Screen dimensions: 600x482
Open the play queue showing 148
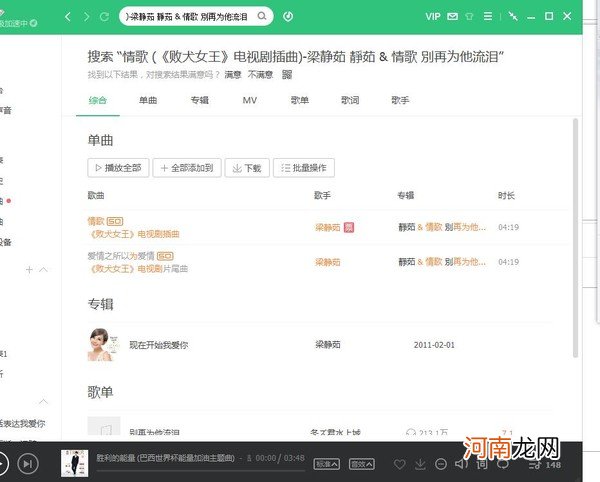[545, 465]
